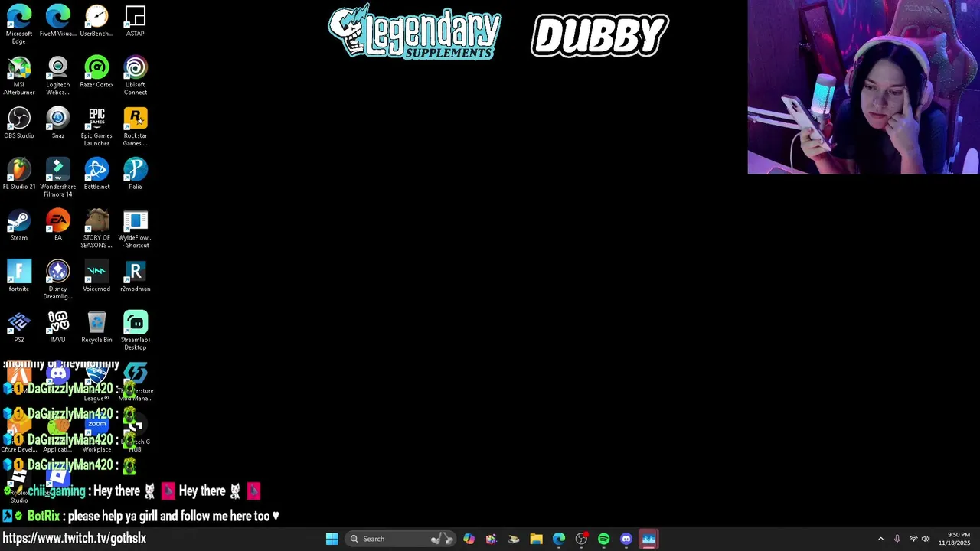
Task: Open the Microsoft Edge desktop shortcut
Action: point(19,24)
